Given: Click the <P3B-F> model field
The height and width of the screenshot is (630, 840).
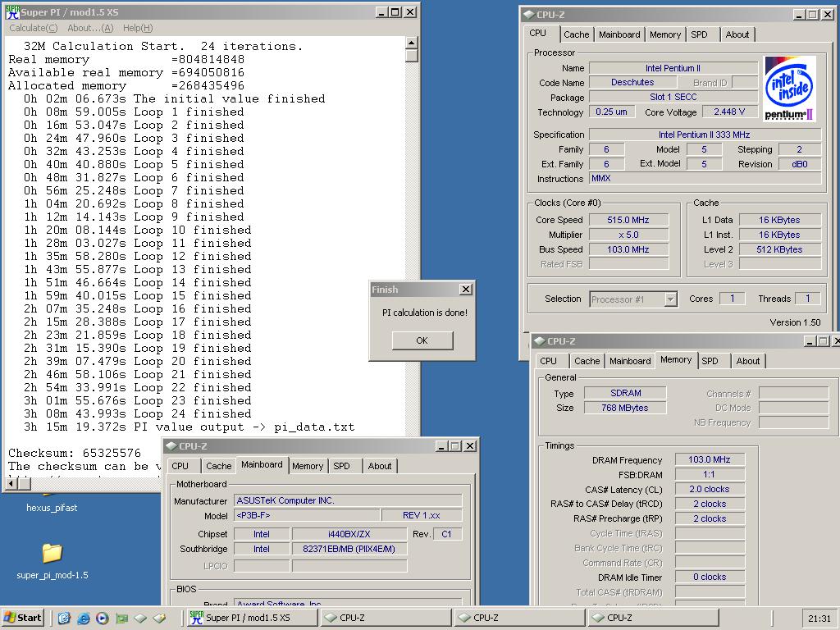Looking at the screenshot, I should click(307, 515).
